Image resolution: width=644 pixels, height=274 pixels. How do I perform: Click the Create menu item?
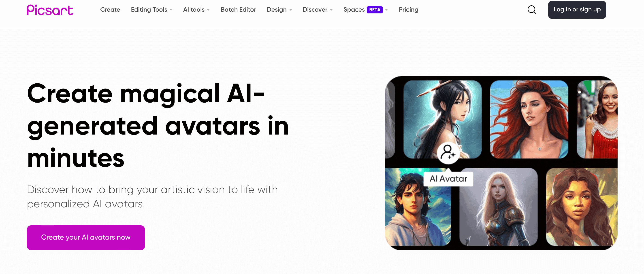[x=110, y=9]
